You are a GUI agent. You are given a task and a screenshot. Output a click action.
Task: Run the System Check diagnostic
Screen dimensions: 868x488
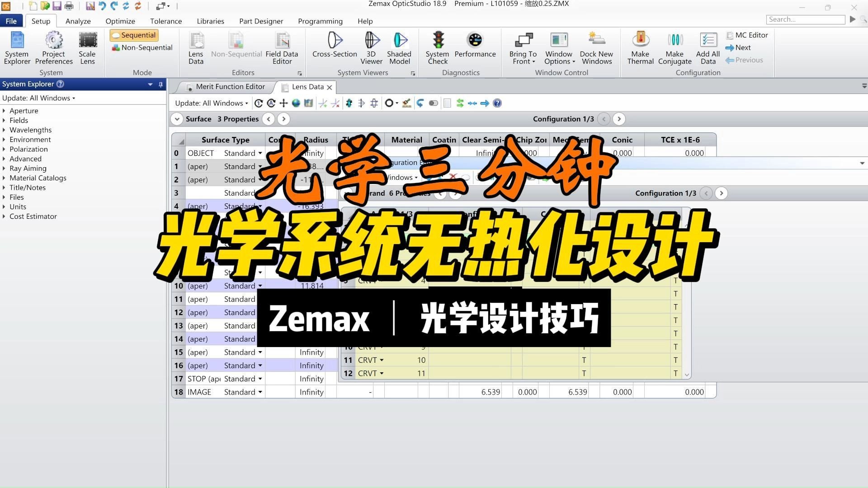pyautogui.click(x=437, y=47)
